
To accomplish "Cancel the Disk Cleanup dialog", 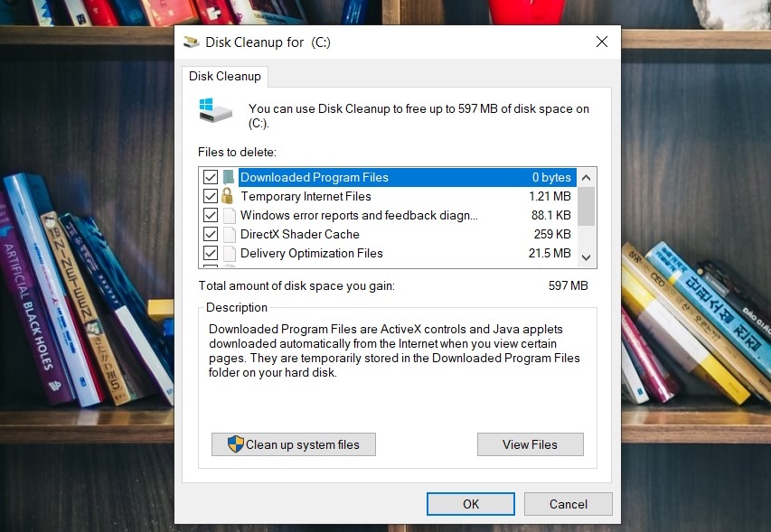I will (568, 504).
